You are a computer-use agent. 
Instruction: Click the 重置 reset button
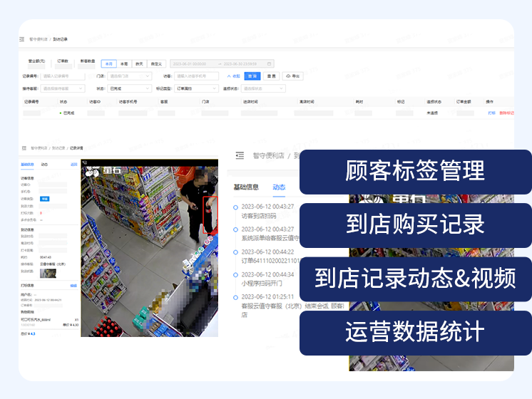(x=271, y=76)
